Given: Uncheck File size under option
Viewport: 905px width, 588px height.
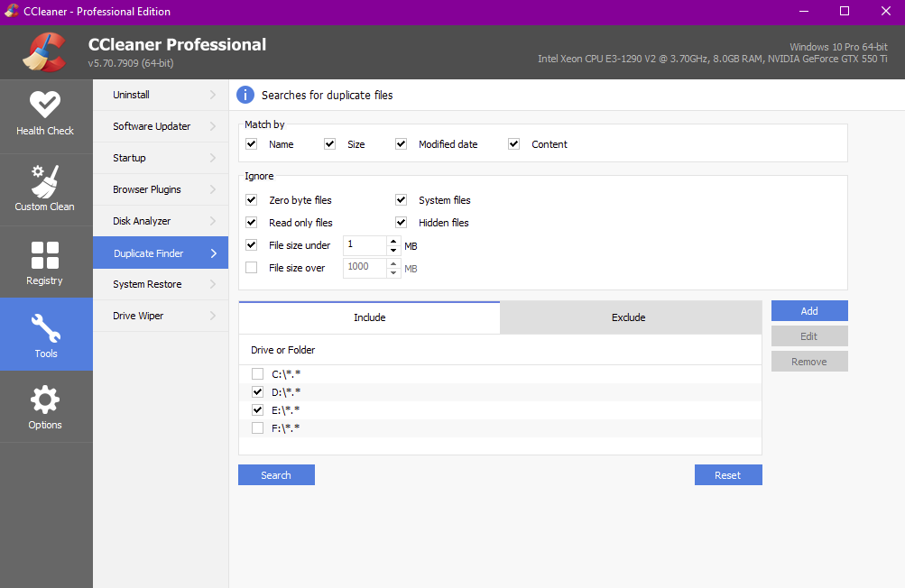Looking at the screenshot, I should pos(251,244).
